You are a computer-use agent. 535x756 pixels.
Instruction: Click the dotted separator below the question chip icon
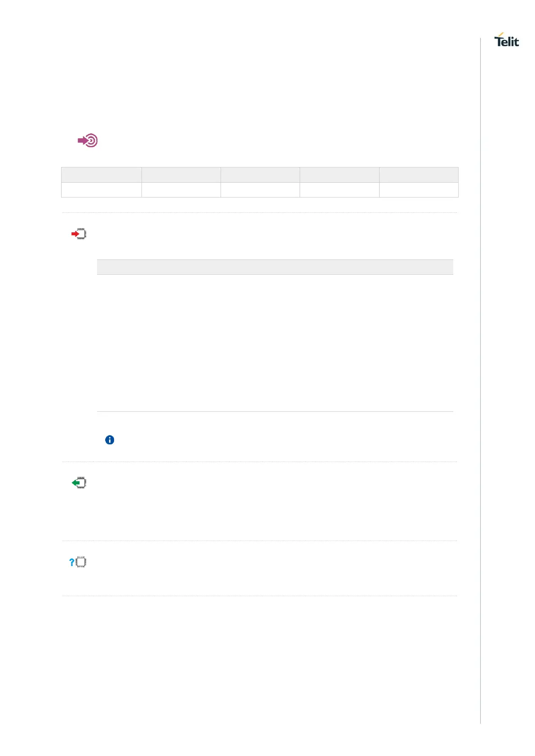click(x=260, y=596)
